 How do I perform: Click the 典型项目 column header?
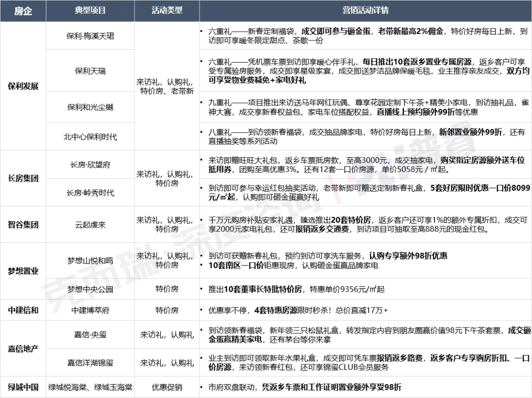90,10
